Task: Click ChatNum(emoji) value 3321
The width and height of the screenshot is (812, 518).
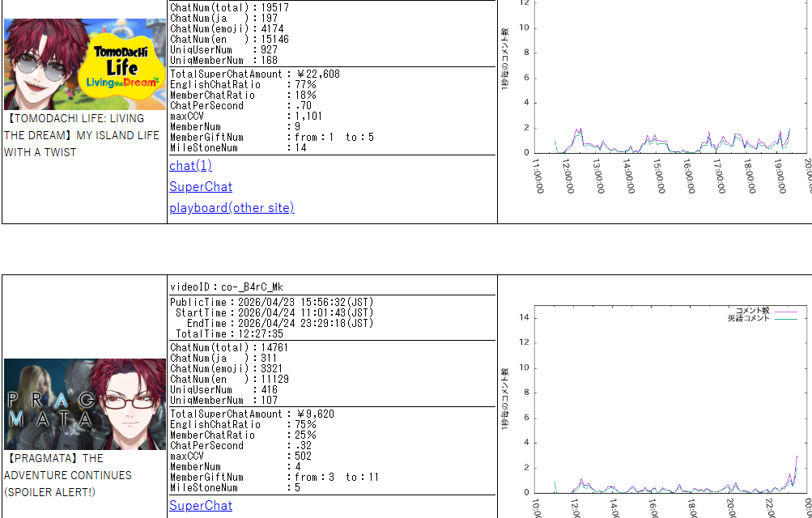Action: point(272,369)
